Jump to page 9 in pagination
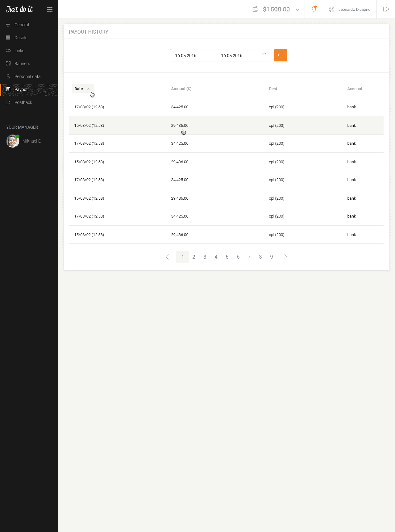 (272, 257)
